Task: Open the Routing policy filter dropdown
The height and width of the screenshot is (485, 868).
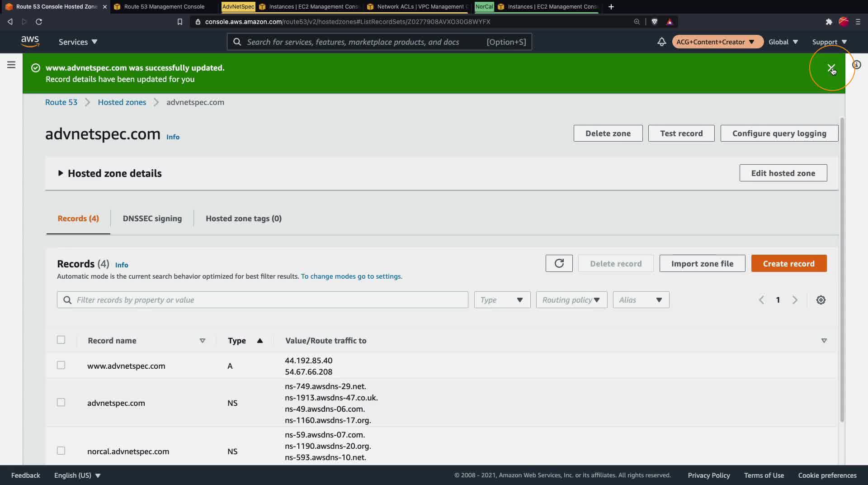Action: click(x=571, y=300)
